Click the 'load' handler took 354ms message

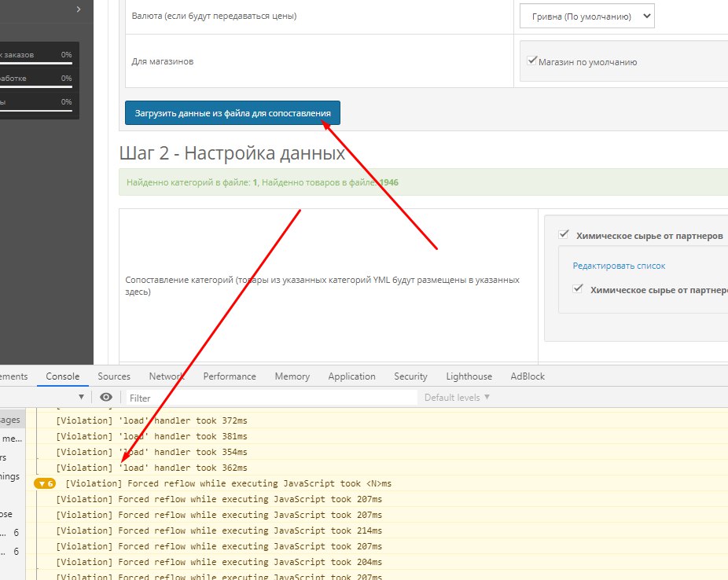(x=152, y=453)
